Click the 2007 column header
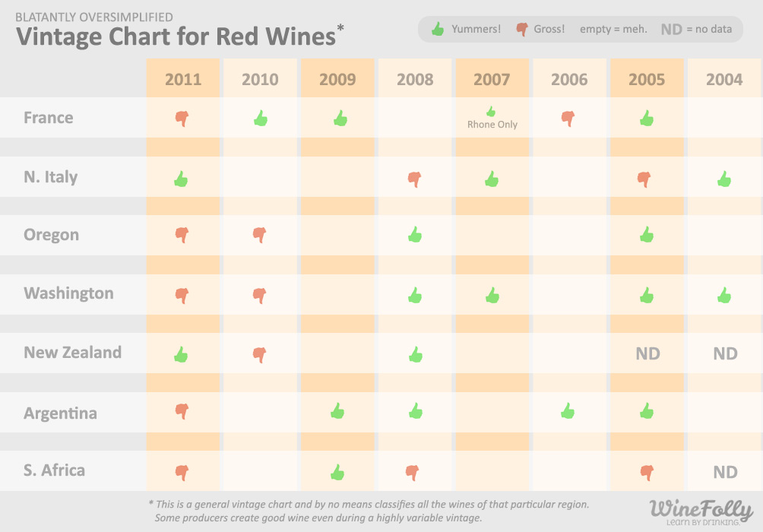763x532 pixels. tap(492, 79)
